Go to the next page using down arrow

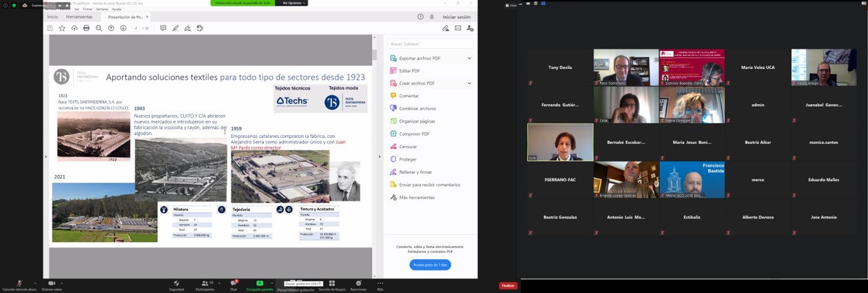123,28
